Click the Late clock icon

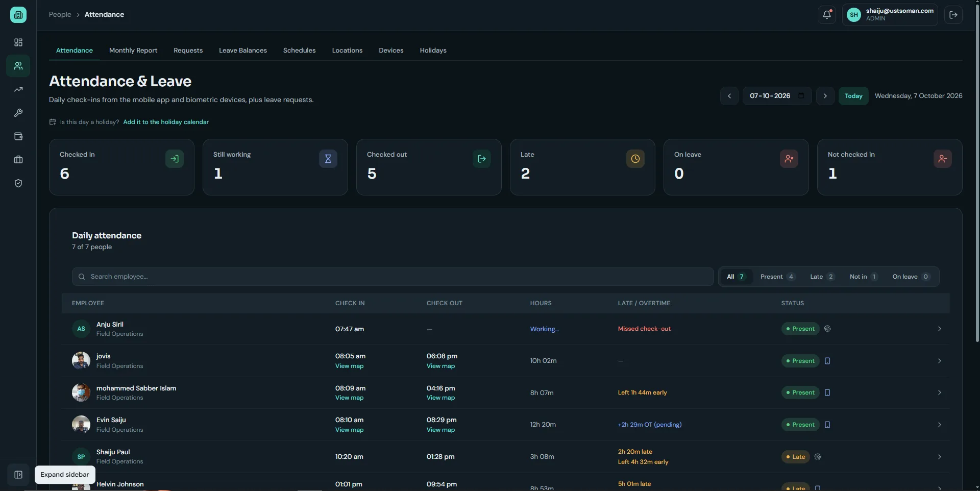tap(635, 159)
